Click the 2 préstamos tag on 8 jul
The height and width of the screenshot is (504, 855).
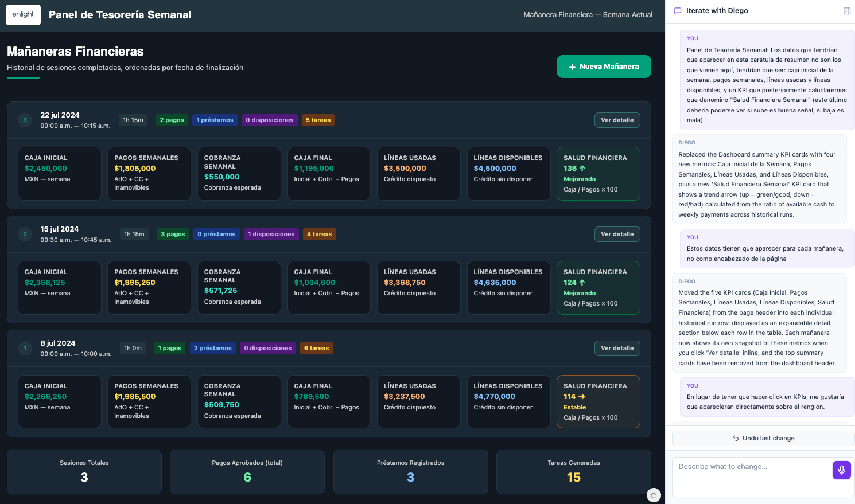(x=212, y=348)
